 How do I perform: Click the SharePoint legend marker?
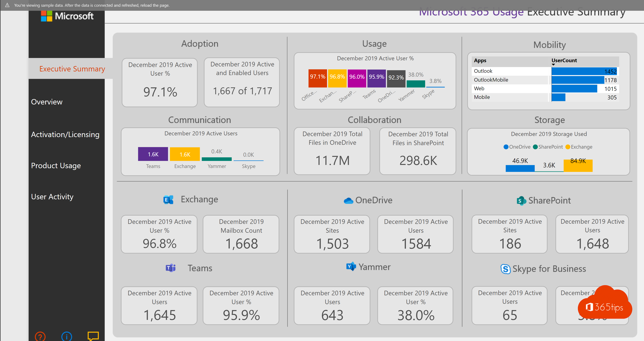[x=535, y=147]
